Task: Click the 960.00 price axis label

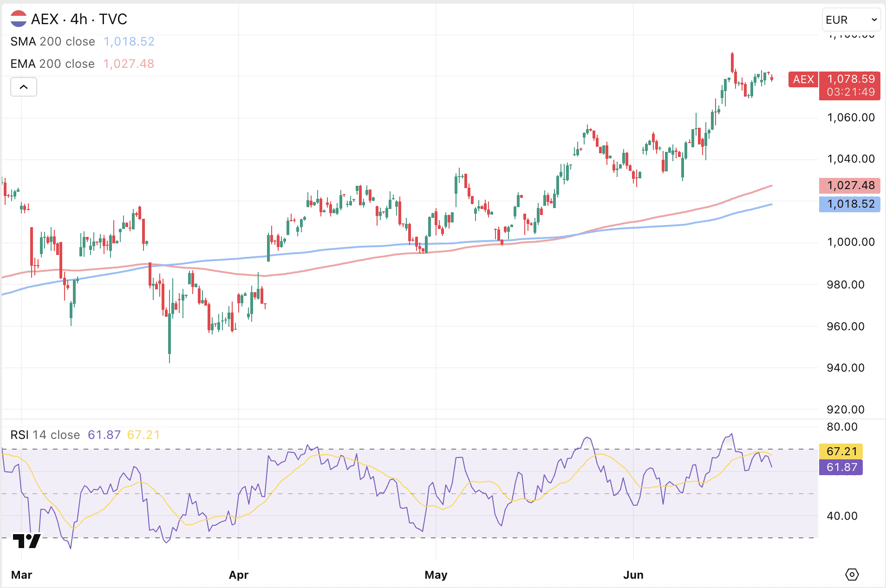Action: 846,327
